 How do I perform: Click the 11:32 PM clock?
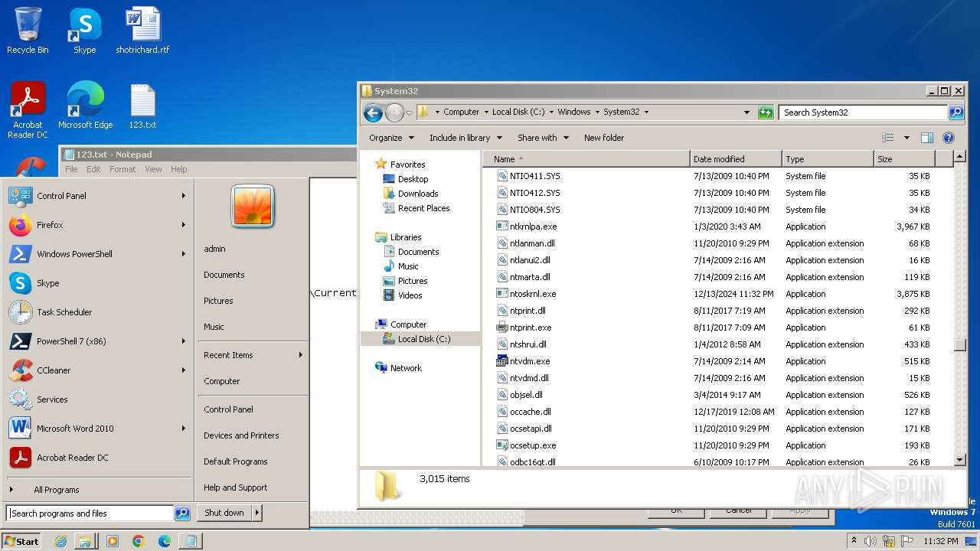click(x=941, y=541)
